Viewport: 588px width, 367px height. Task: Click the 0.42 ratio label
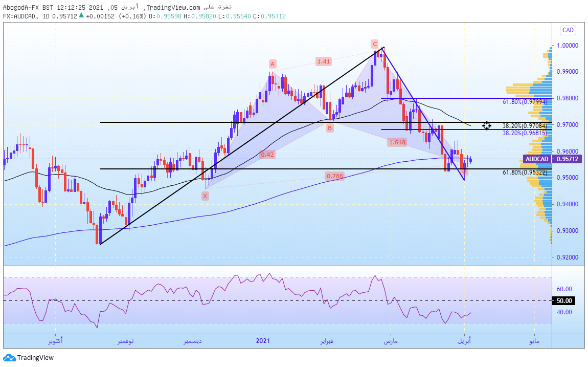coord(267,154)
